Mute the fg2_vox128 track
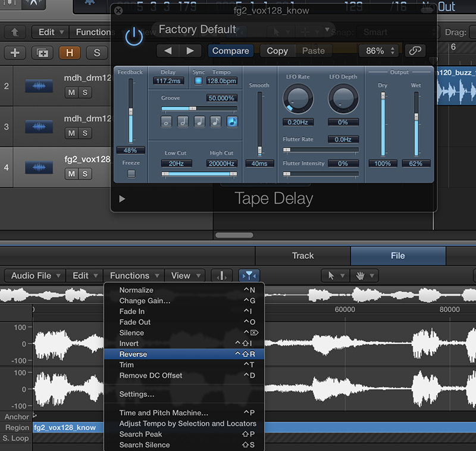 click(x=71, y=174)
